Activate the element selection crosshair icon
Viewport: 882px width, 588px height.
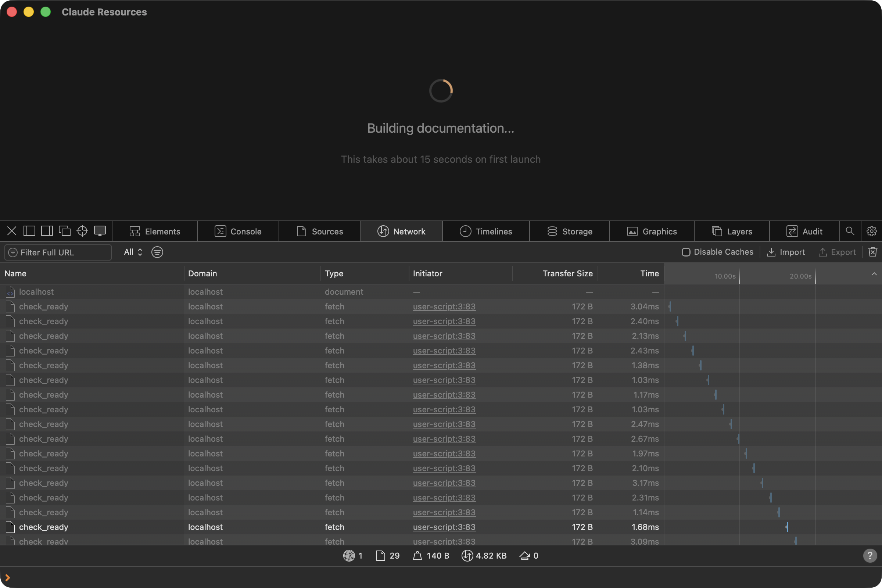tap(82, 231)
